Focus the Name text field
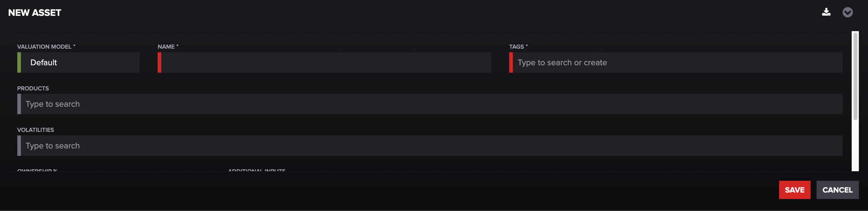Viewport: 868px width, 211px height. click(325, 62)
